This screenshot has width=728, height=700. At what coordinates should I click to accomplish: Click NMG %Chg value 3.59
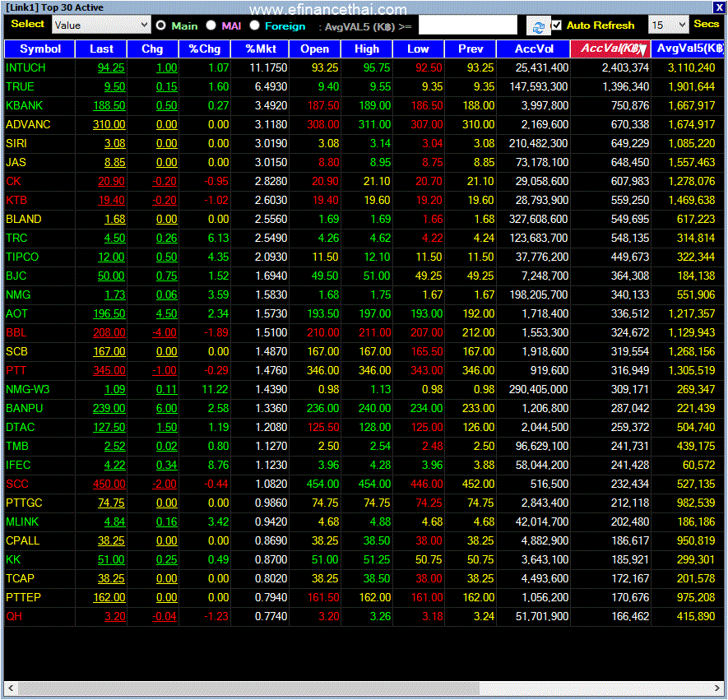218,295
